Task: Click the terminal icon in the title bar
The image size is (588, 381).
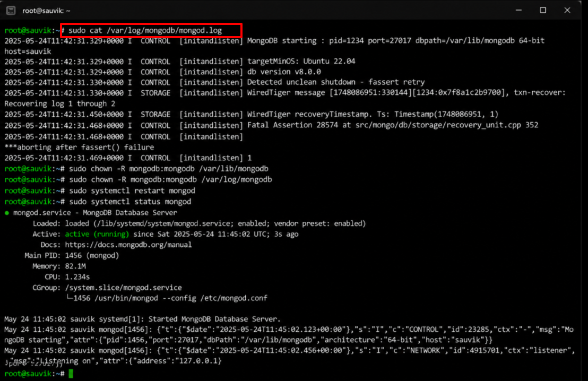Action: click(11, 11)
